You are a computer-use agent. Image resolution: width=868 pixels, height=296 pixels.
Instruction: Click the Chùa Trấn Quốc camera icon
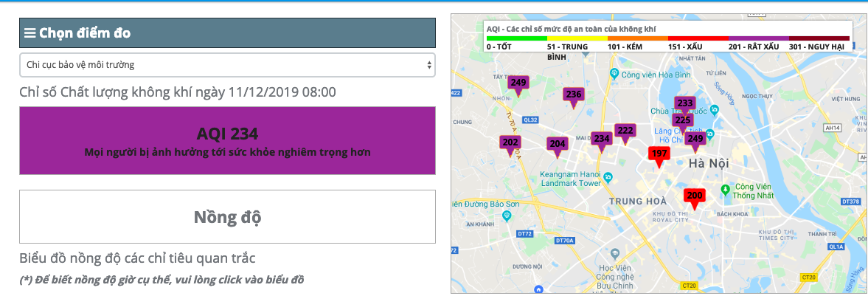[714, 110]
